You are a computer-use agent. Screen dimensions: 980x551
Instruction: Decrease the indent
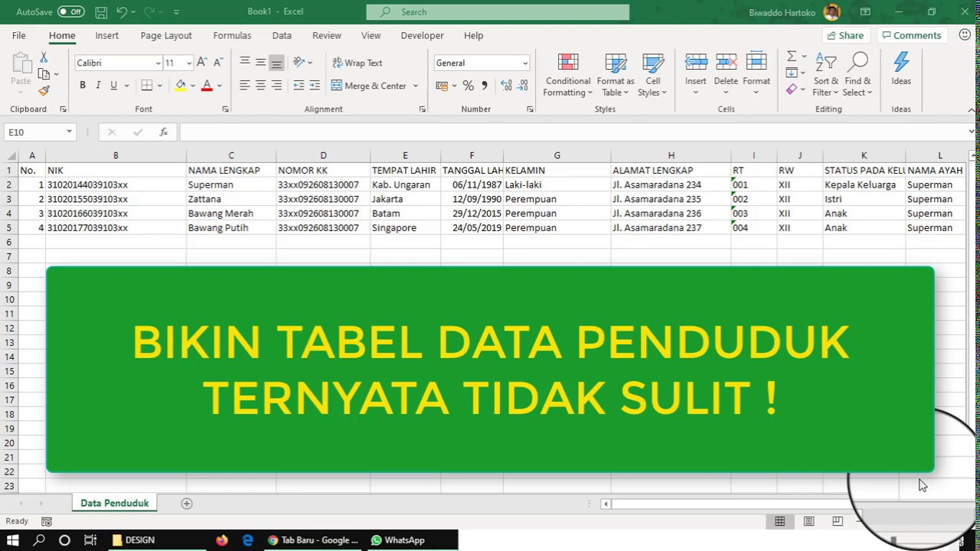tap(299, 86)
